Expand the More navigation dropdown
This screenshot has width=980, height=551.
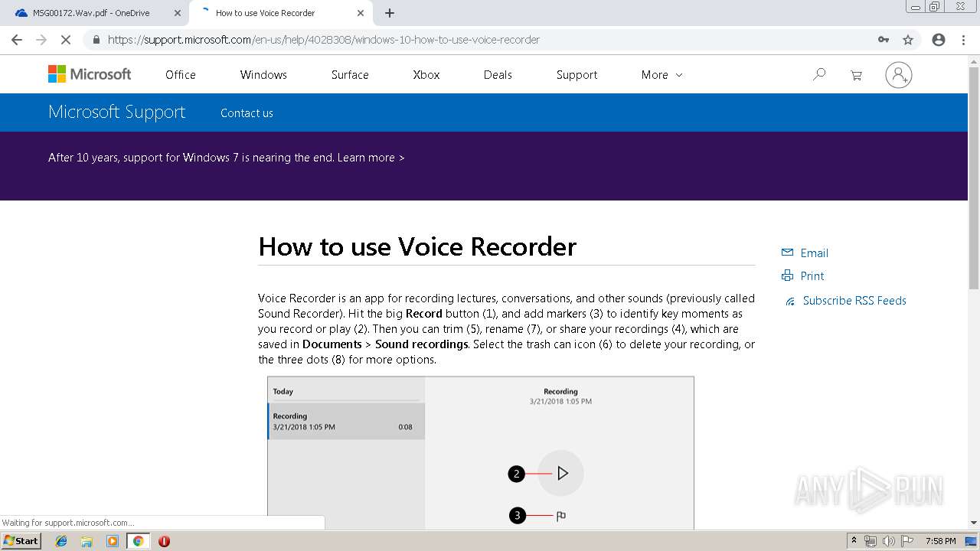[x=661, y=75]
